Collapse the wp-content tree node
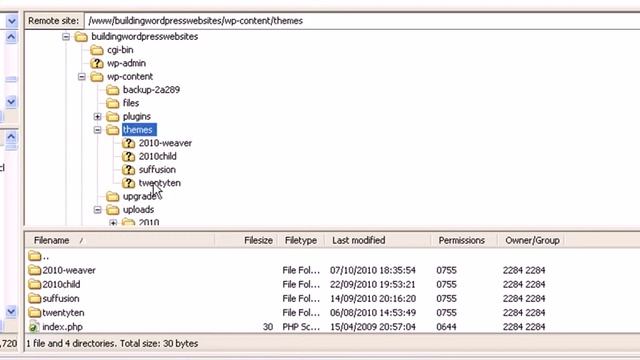 [82, 76]
